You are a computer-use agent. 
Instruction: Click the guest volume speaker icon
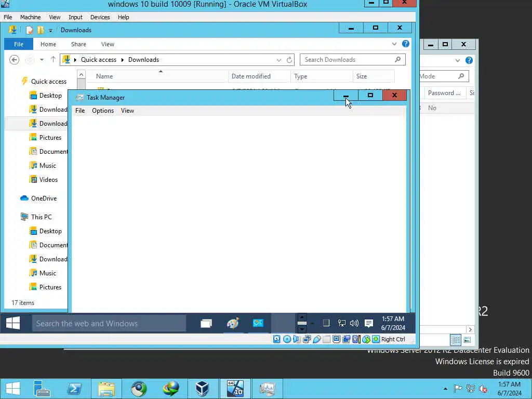pos(354,323)
